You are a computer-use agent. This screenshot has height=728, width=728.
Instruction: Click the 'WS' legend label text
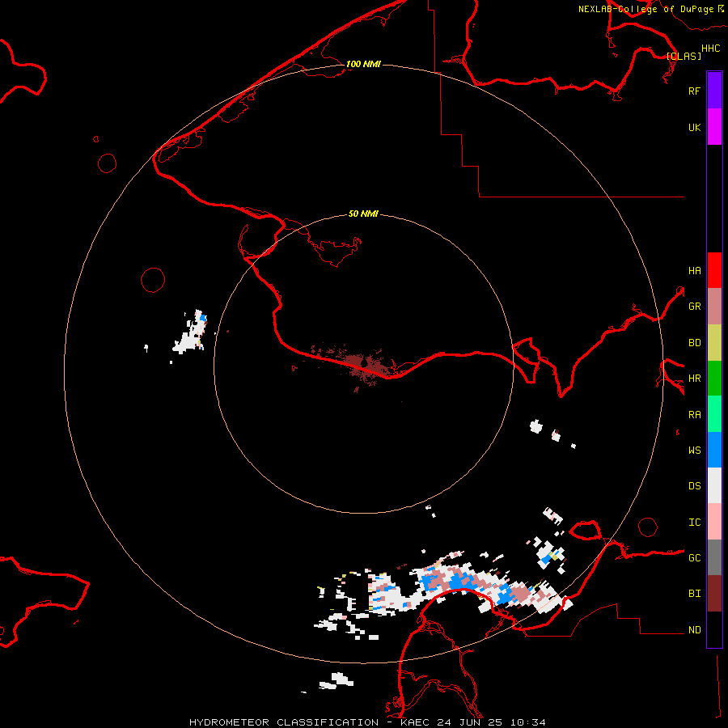(x=694, y=450)
